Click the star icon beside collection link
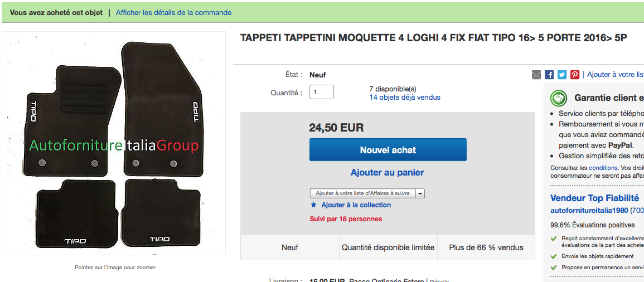 (x=314, y=205)
